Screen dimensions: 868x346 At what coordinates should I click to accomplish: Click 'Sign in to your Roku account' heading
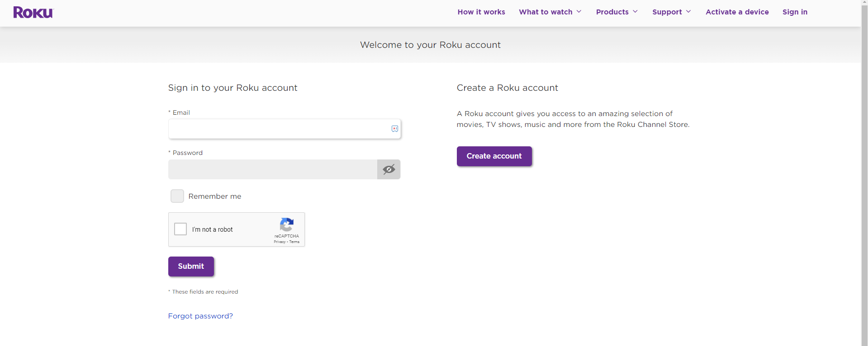click(233, 88)
